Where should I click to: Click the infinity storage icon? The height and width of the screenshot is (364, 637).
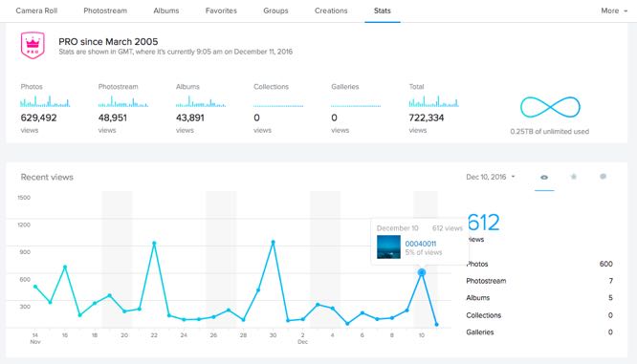point(550,108)
